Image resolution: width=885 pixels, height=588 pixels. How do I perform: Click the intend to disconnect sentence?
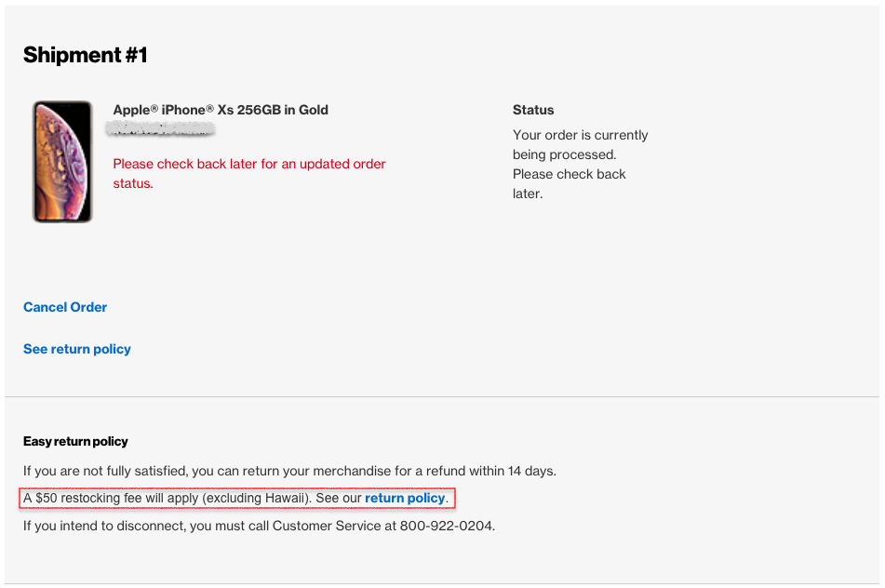pyautogui.click(x=259, y=526)
